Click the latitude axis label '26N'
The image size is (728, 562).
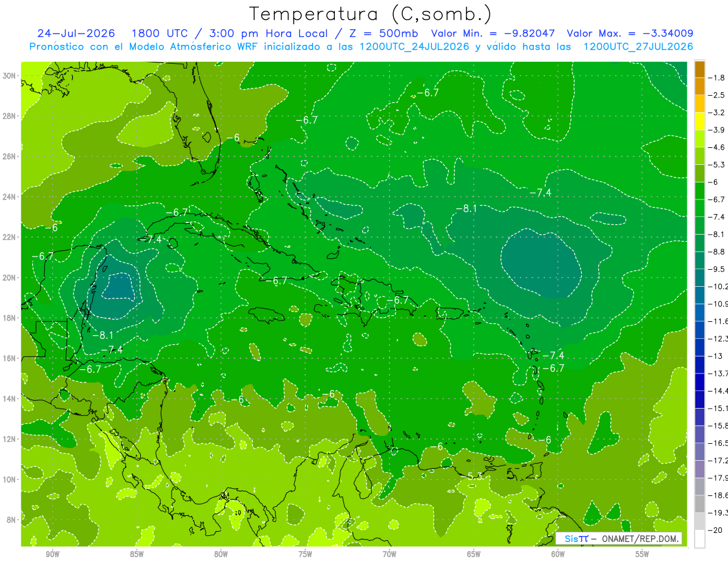(10, 156)
